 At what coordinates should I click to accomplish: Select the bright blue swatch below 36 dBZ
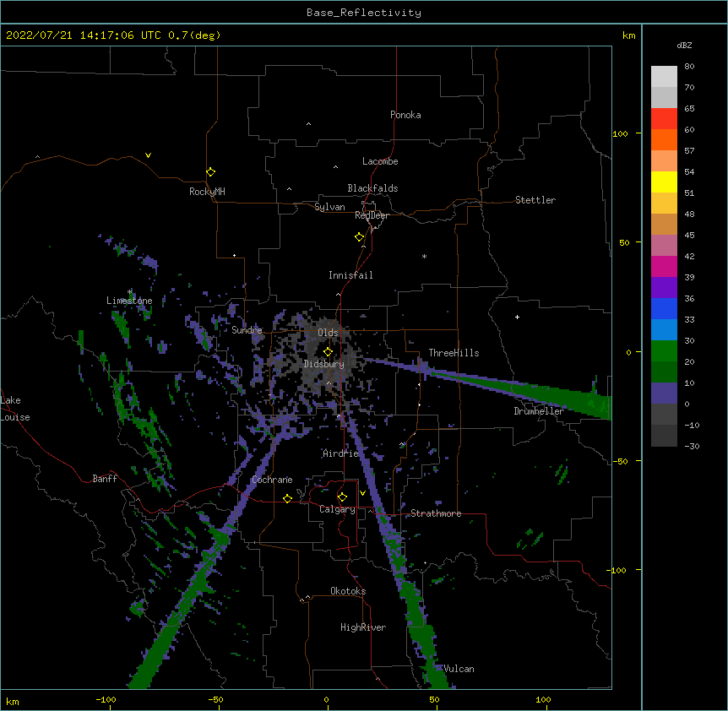click(x=664, y=308)
